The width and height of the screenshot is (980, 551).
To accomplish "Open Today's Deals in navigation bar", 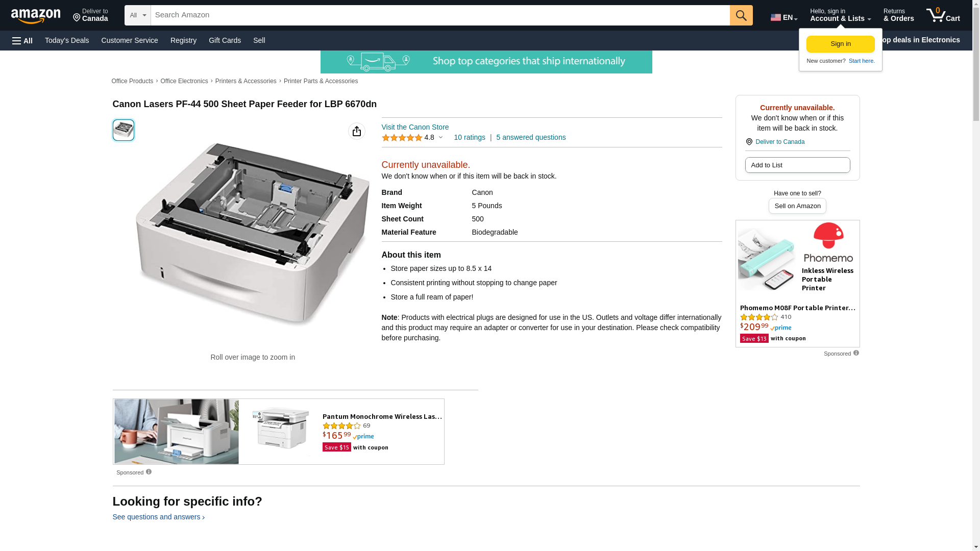I will pyautogui.click(x=67, y=40).
